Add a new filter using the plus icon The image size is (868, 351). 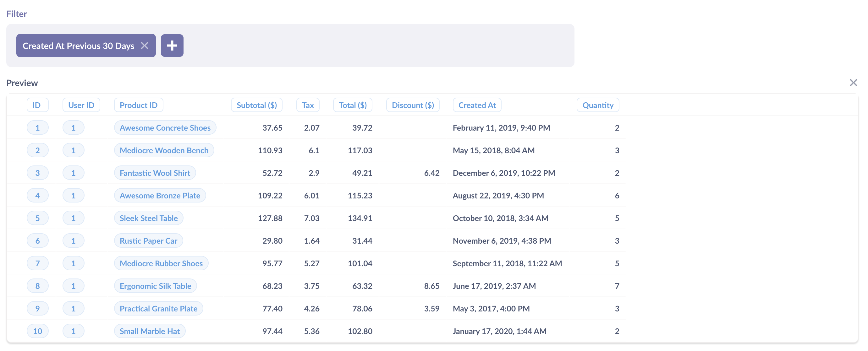coord(172,45)
